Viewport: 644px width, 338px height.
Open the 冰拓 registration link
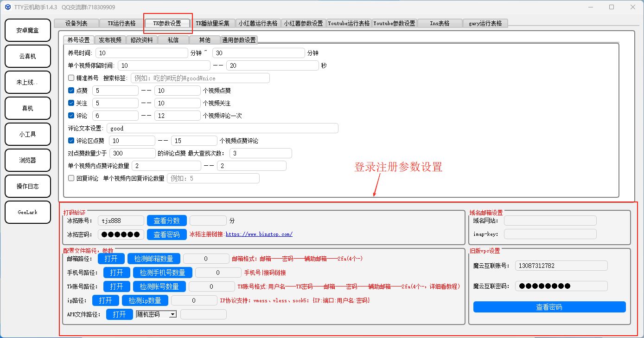[259, 234]
